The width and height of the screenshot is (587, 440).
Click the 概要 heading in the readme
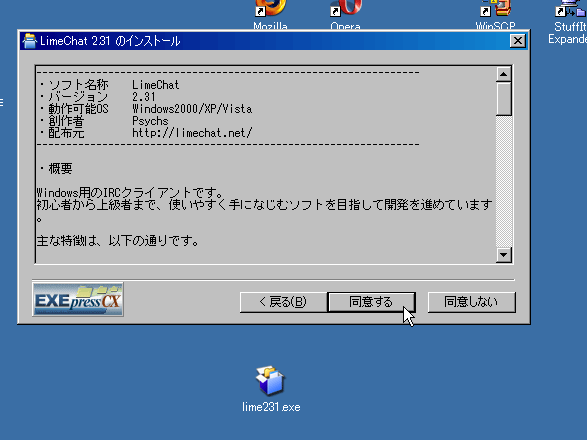click(x=60, y=169)
